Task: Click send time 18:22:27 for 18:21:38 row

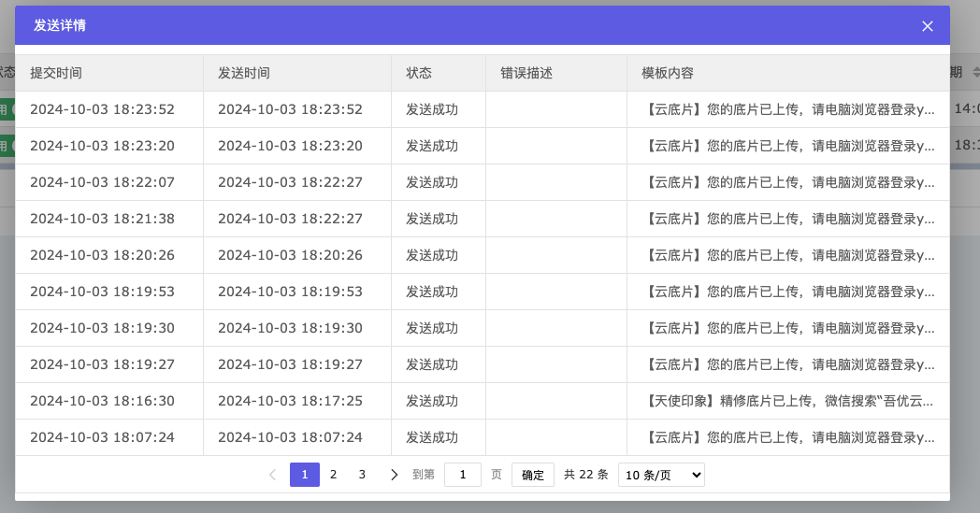Action: (290, 219)
